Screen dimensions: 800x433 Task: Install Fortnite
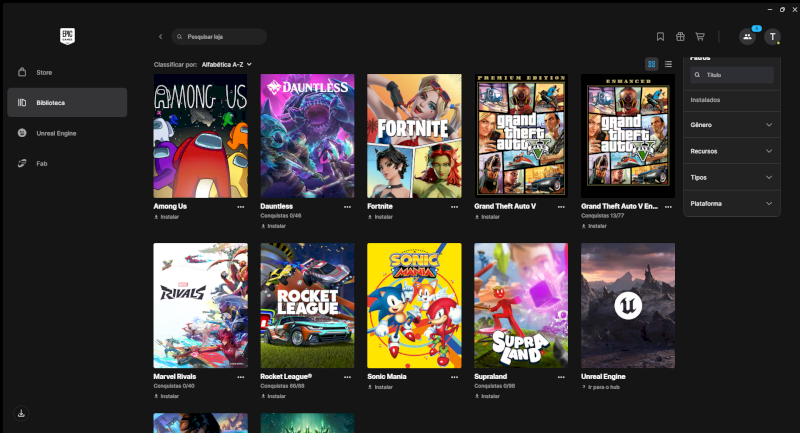381,217
